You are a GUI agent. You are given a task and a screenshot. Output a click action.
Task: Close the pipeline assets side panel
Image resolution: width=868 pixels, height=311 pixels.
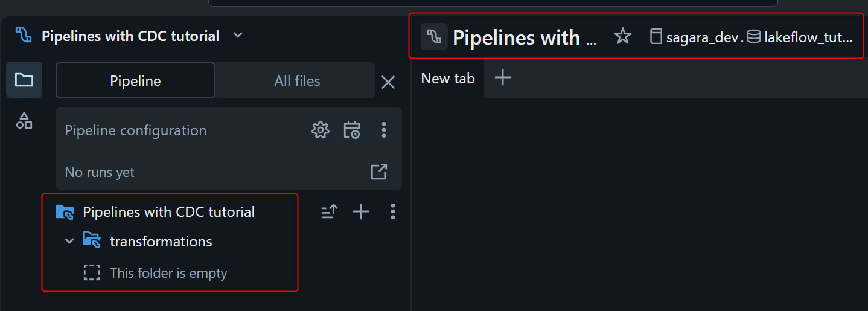click(388, 82)
